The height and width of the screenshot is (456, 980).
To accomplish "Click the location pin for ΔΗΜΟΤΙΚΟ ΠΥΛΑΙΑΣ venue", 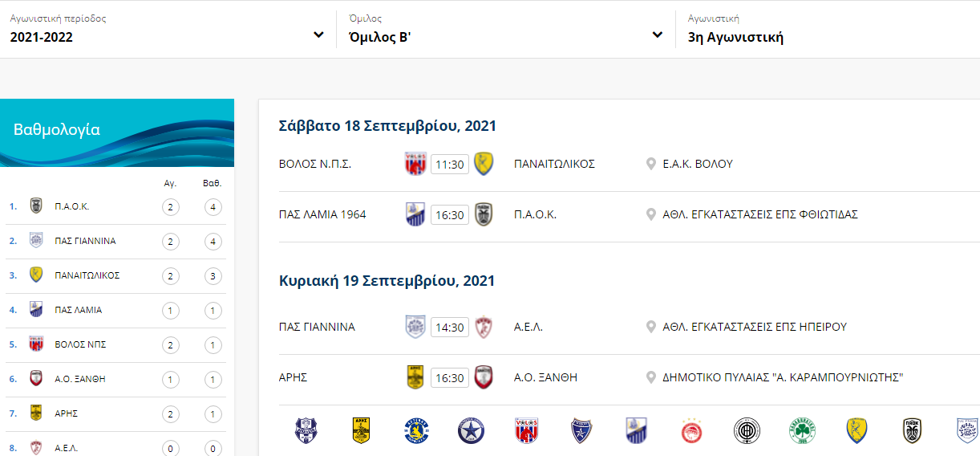I will tap(651, 377).
